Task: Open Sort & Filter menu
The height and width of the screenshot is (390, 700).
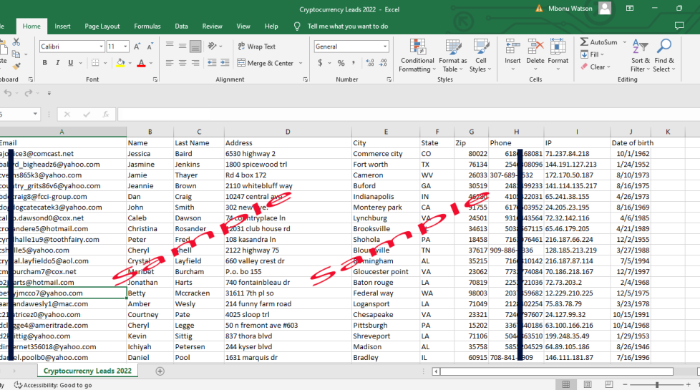Action: coord(640,56)
